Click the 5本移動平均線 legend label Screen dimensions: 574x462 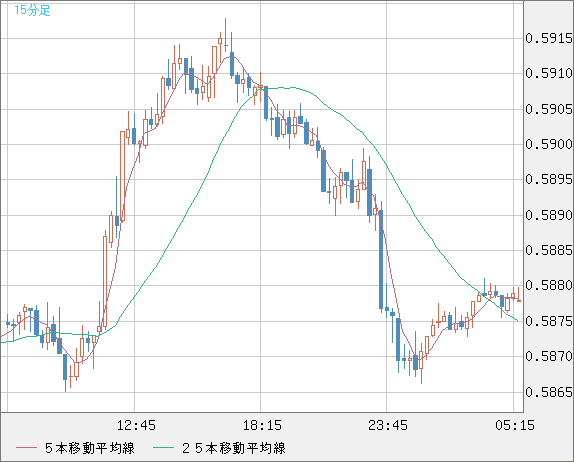point(90,448)
